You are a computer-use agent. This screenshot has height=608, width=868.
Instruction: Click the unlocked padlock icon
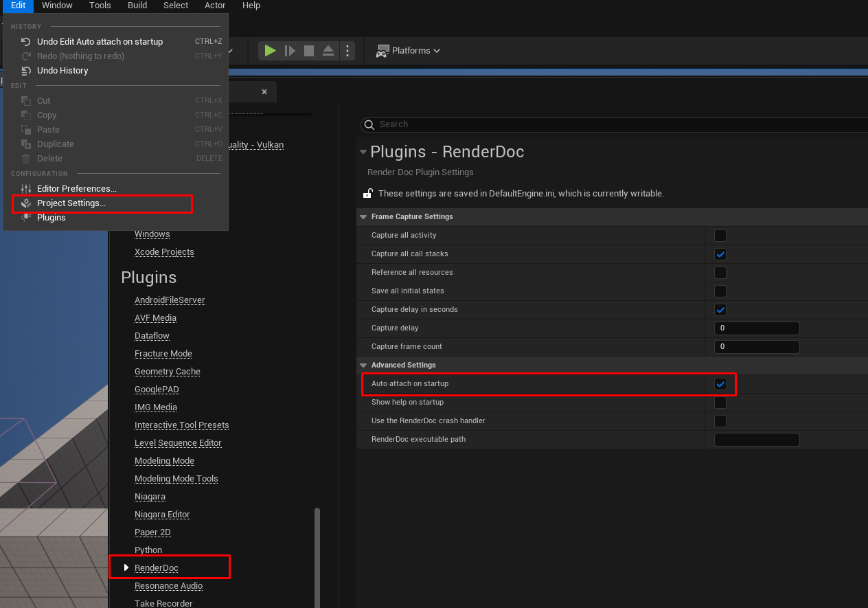368,193
